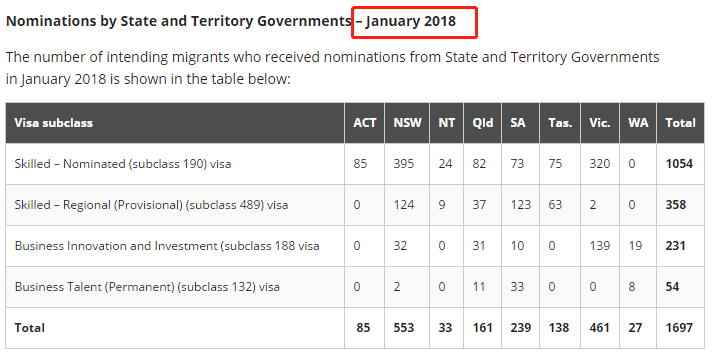Image resolution: width=718 pixels, height=364 pixels.
Task: Select the bottom Total row label
Action: 30,328
